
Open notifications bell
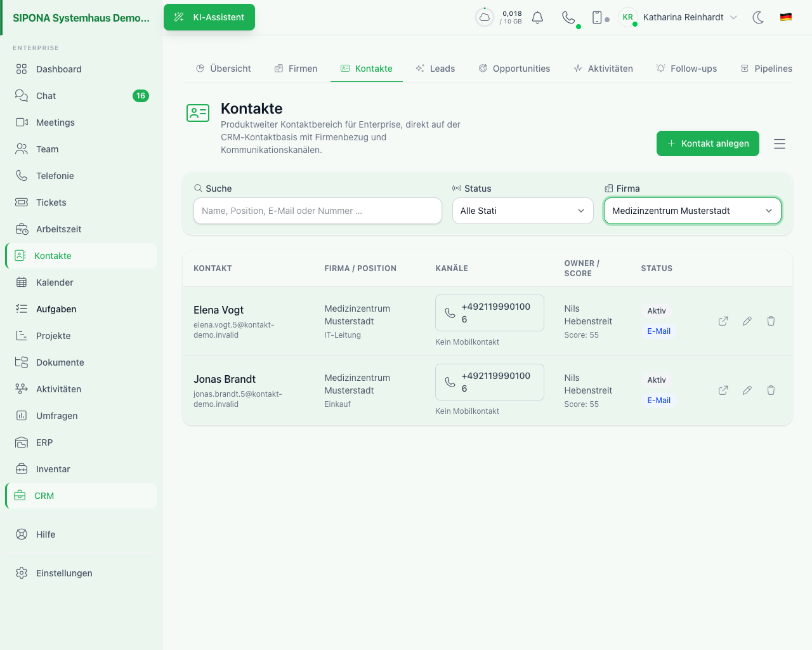[x=537, y=17]
